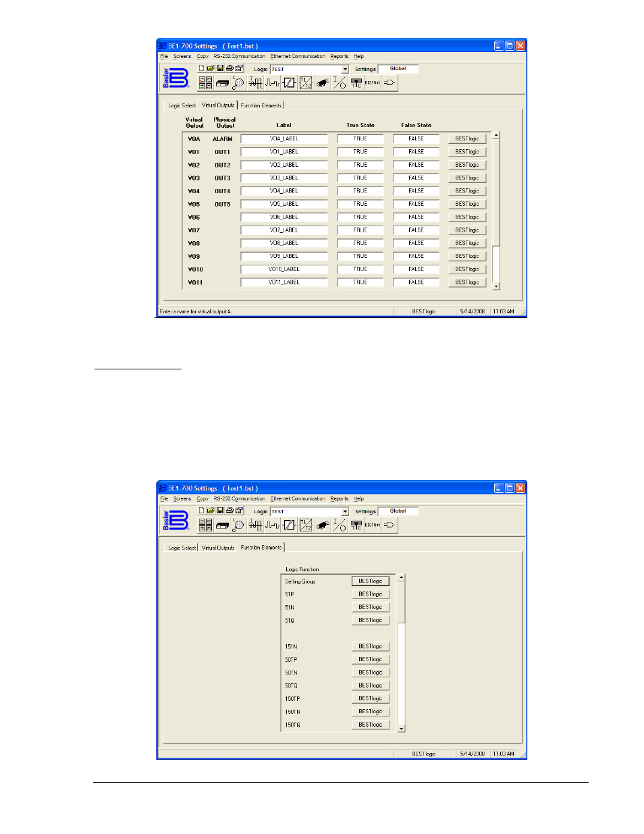Click the T1/T2 timers icon in the Virtual Outputs window

pos(306,82)
